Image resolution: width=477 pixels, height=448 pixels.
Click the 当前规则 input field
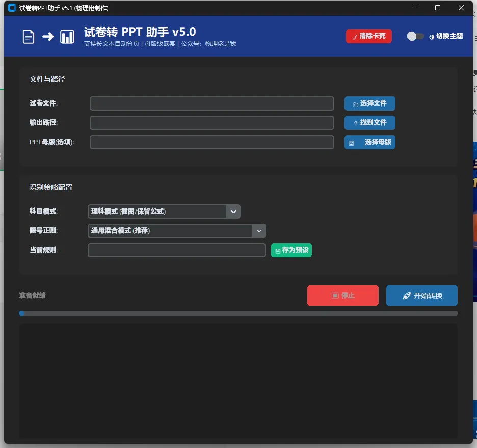176,250
